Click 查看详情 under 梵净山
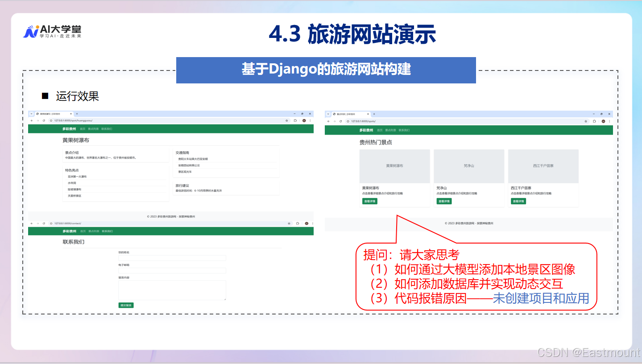The width and height of the screenshot is (642, 364). (444, 201)
